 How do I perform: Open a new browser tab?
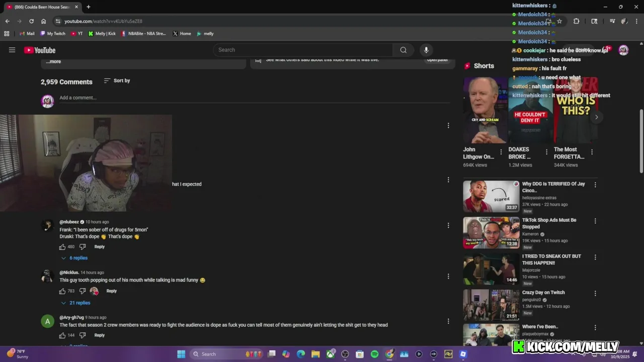(x=89, y=7)
